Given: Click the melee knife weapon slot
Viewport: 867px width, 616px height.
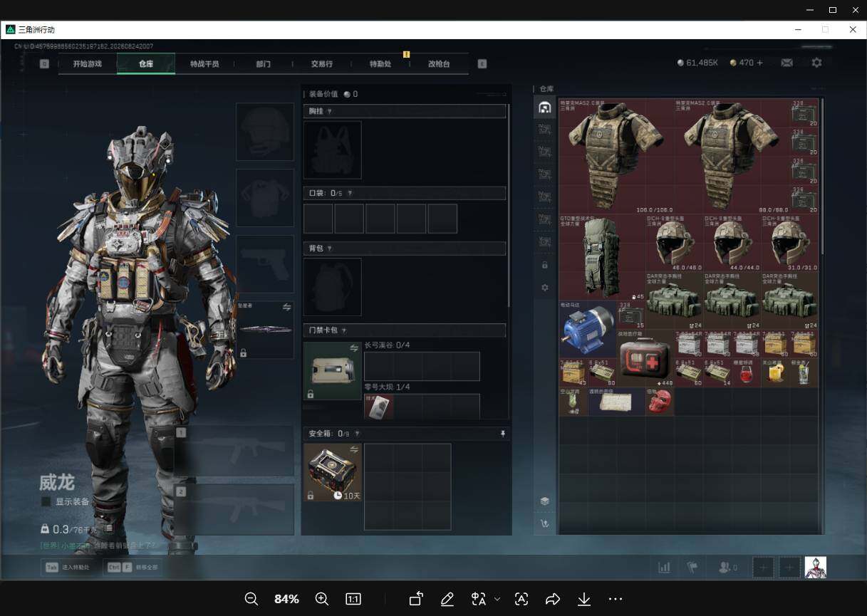Looking at the screenshot, I should [x=265, y=330].
